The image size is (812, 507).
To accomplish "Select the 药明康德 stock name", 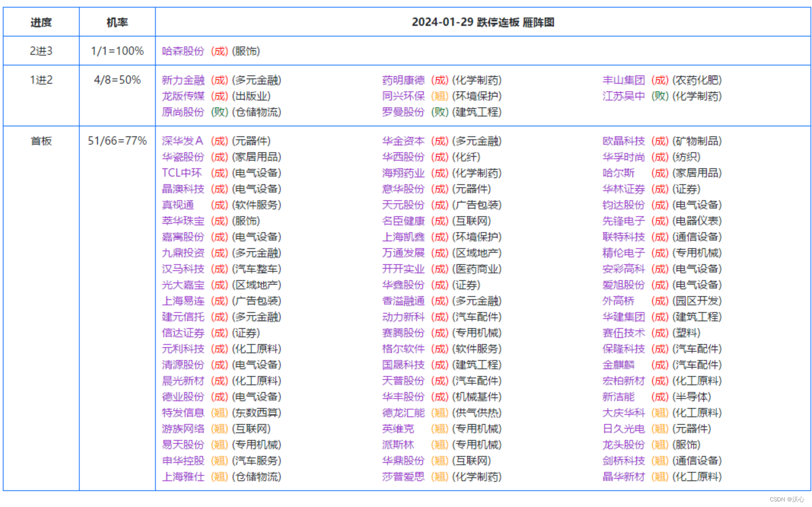I will [403, 80].
